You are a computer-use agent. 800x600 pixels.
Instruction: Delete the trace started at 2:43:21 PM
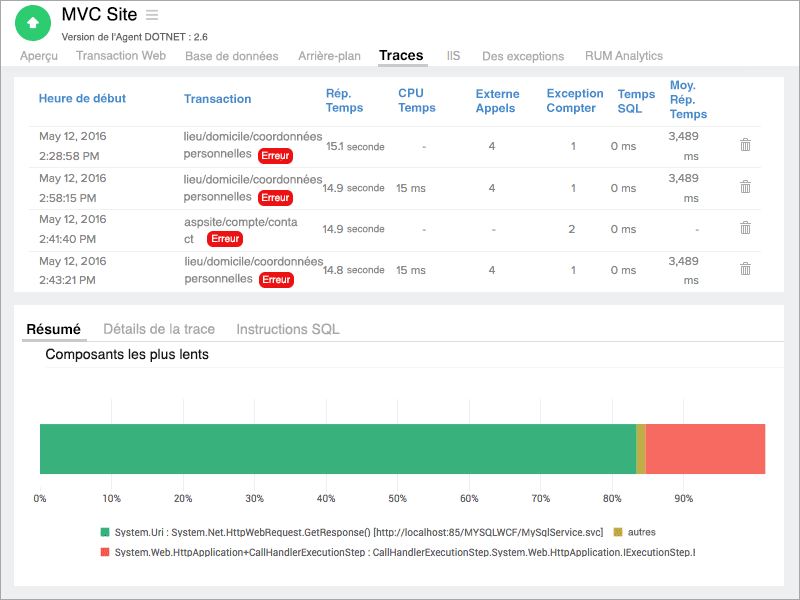tap(745, 269)
